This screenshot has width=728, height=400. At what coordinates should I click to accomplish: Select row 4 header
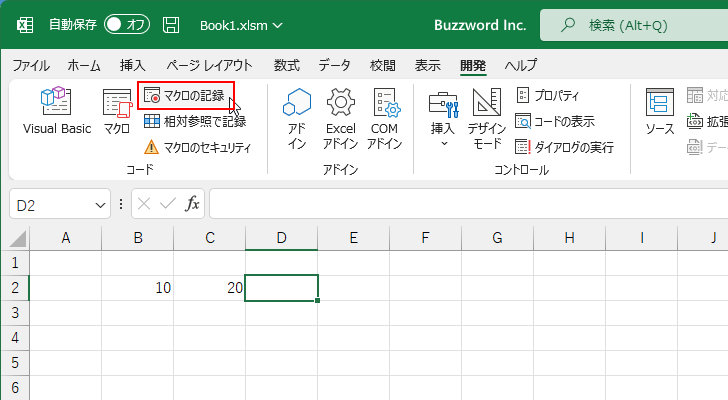(x=15, y=338)
